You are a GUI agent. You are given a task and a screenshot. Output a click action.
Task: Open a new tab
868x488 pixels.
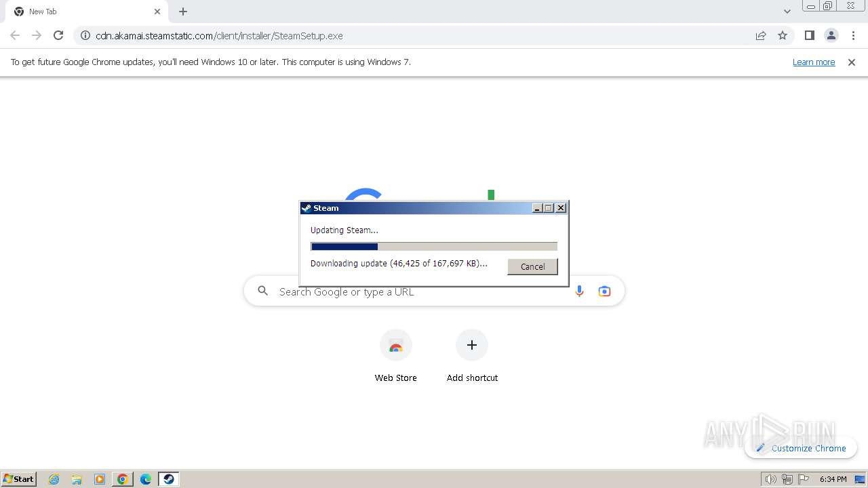pos(183,12)
